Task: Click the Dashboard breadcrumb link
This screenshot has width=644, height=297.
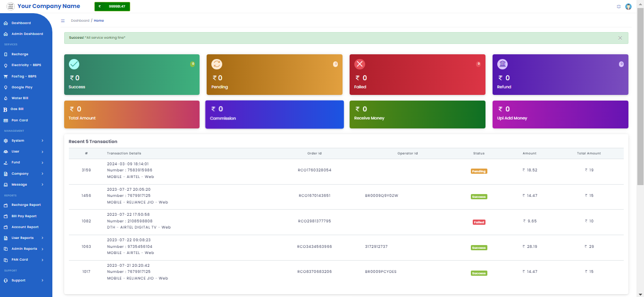Action: click(80, 21)
